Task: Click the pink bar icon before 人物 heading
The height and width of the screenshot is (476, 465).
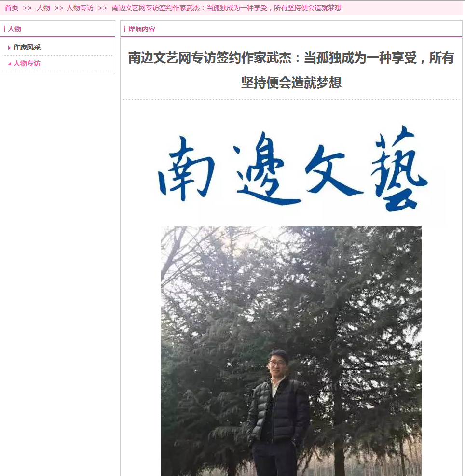Action: click(x=4, y=29)
